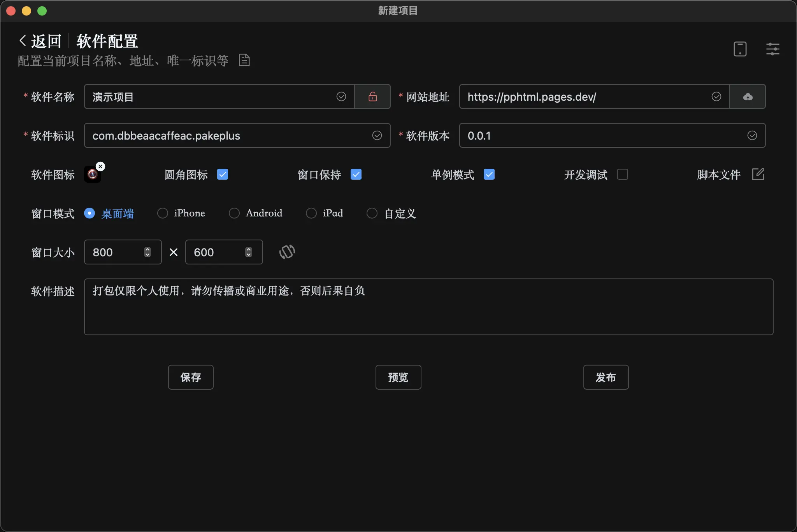Upload via the cloud icon beside website address
The image size is (797, 532).
tap(748, 96)
